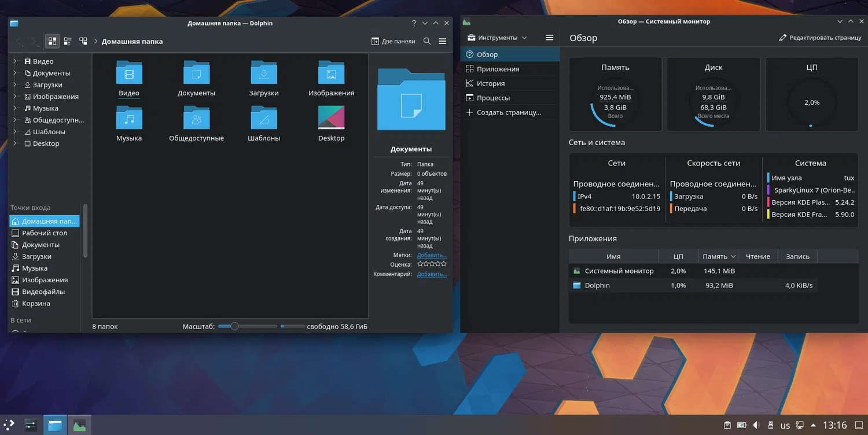Select the Desktop folder icon in the file view
This screenshot has height=435, width=868.
331,118
